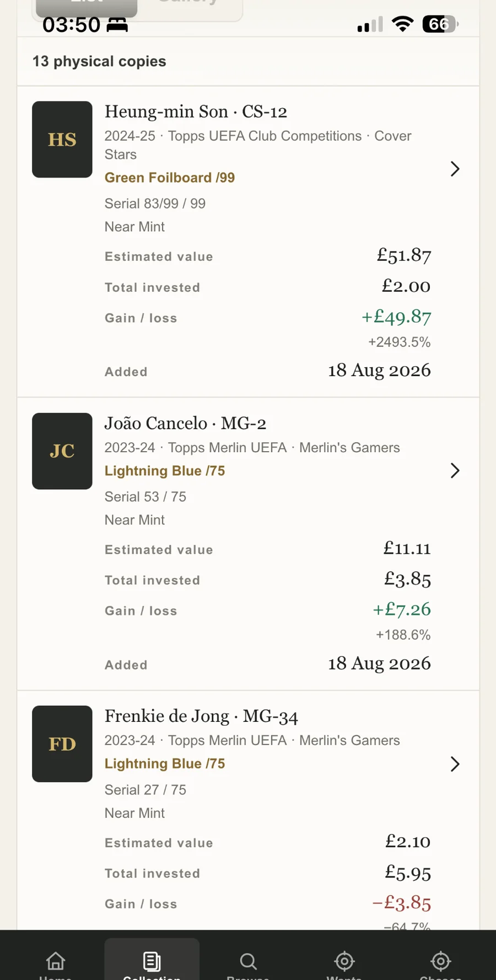This screenshot has height=980, width=496.
Task: Open Heung-min Son · CS-12 title
Action: pos(196,112)
